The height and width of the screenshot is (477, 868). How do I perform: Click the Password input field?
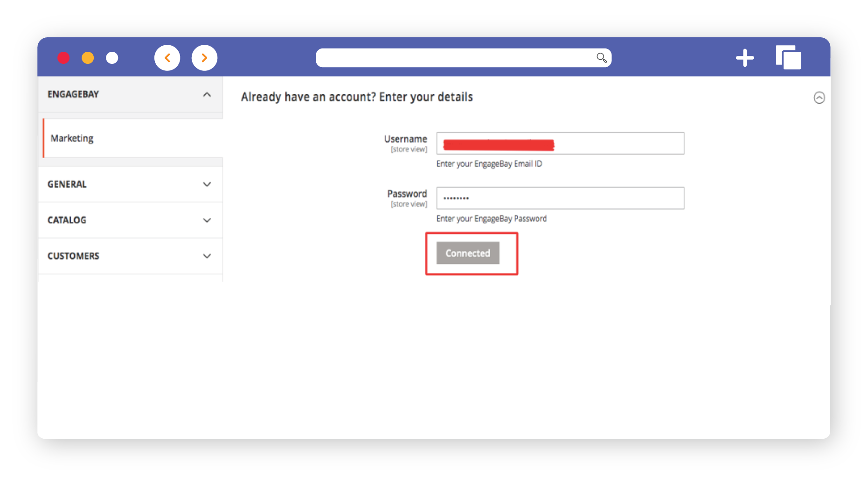[560, 198]
